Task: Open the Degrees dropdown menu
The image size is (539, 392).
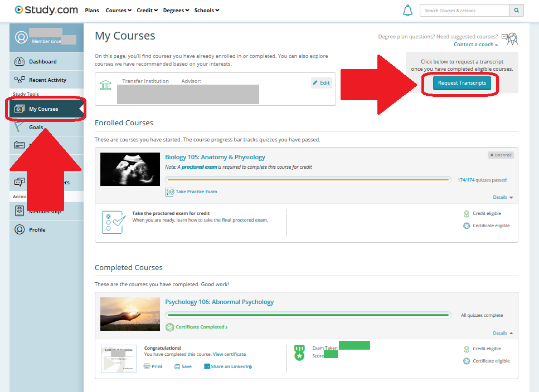Action: click(176, 11)
